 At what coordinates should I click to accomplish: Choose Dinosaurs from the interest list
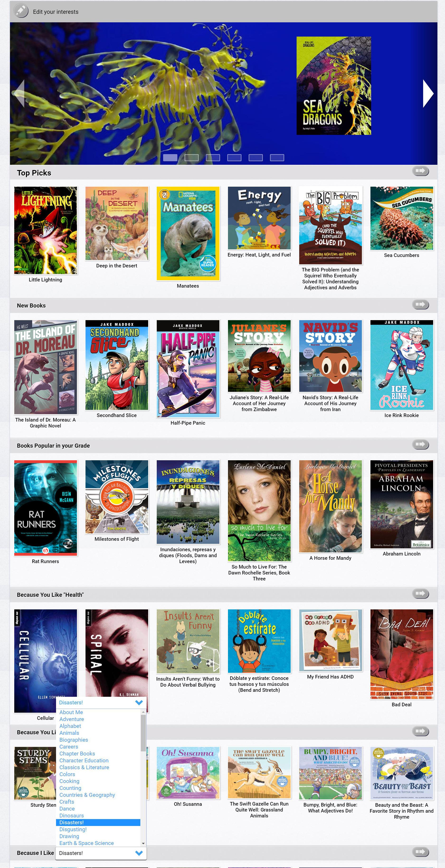click(71, 816)
